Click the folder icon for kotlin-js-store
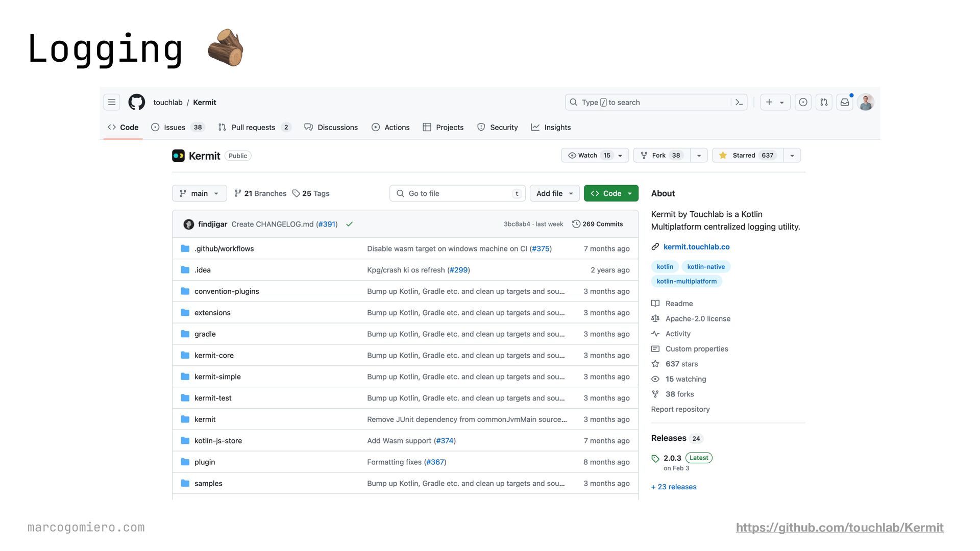This screenshot has height=551, width=980. point(185,440)
